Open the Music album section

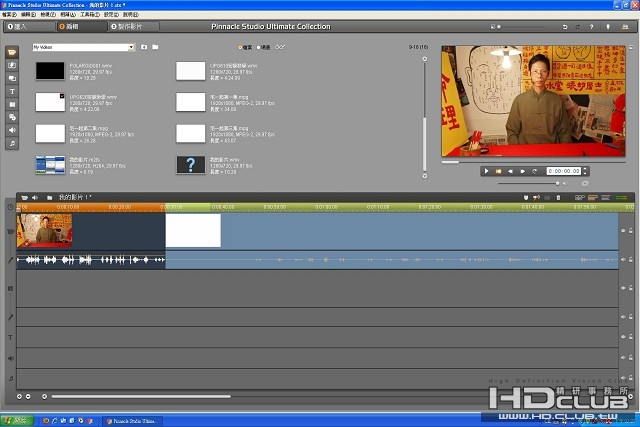pos(12,143)
